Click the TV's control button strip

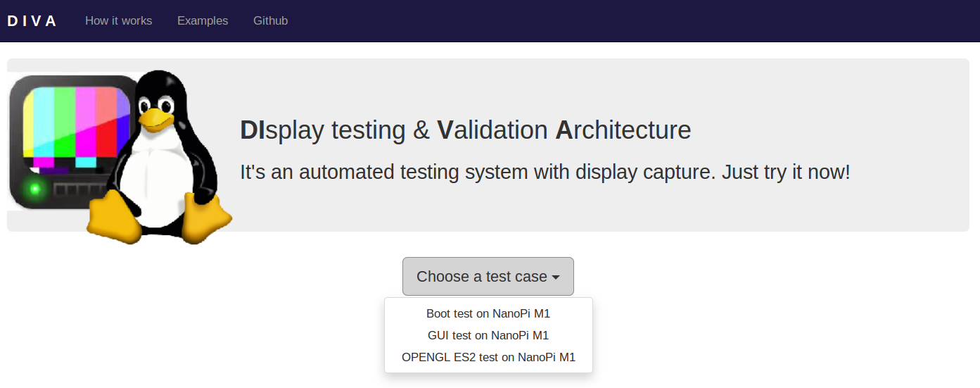tap(76, 189)
